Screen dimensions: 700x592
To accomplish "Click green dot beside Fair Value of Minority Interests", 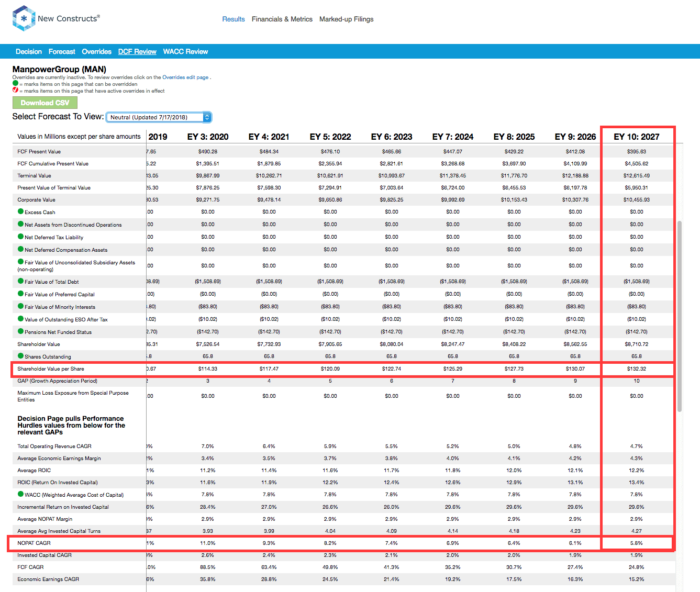I will click(20, 306).
